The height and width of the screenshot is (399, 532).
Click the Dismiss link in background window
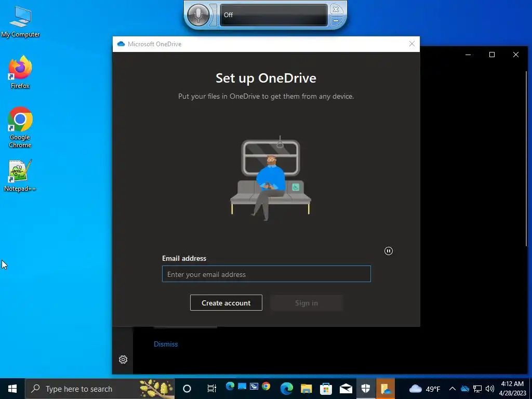click(166, 344)
